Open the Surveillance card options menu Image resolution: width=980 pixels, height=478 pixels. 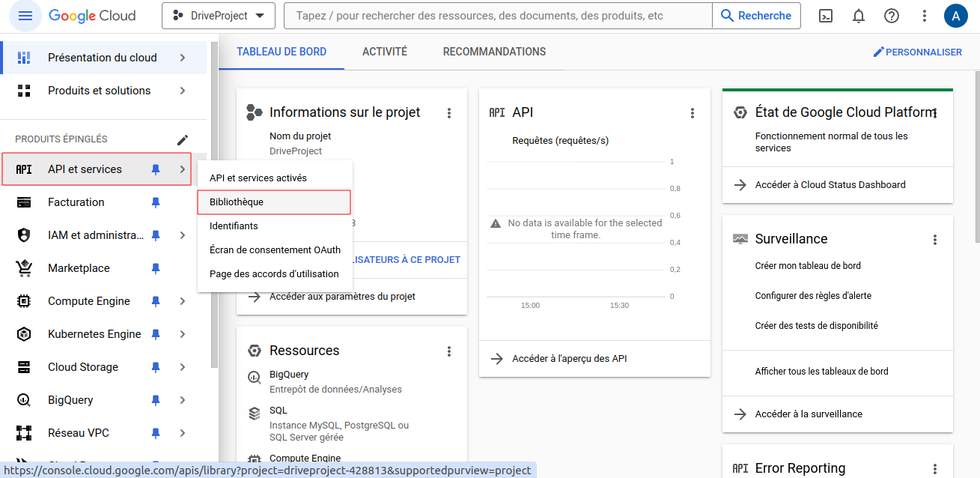pyautogui.click(x=935, y=239)
